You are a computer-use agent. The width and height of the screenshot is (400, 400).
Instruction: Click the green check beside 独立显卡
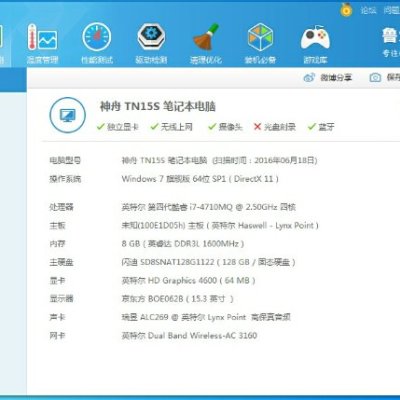(x=100, y=127)
